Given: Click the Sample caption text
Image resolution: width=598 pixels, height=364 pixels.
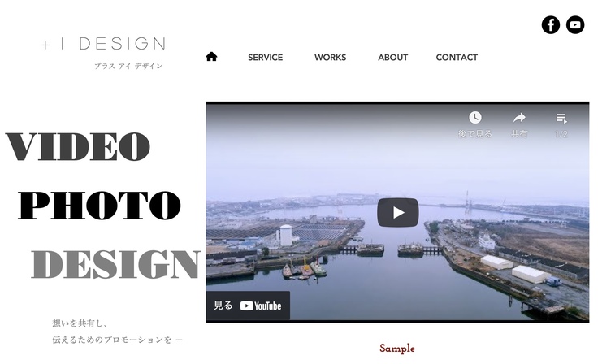Looking at the screenshot, I should (x=397, y=348).
